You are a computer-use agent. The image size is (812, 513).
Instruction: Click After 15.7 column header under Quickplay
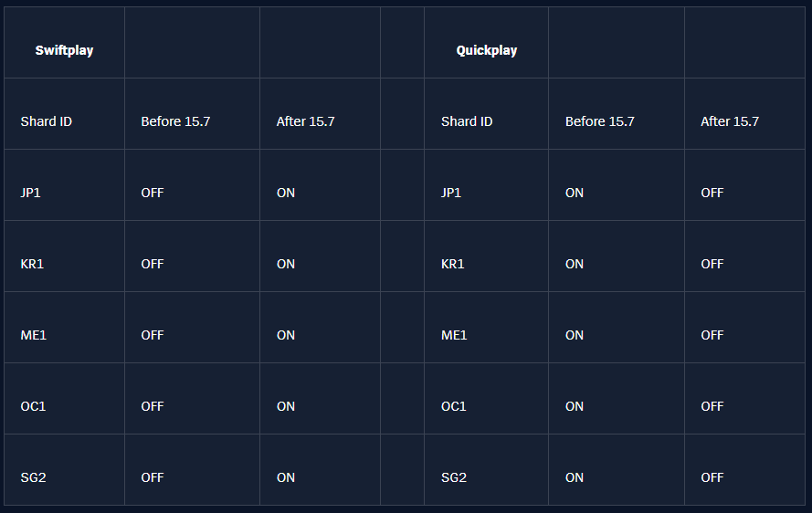pyautogui.click(x=729, y=121)
